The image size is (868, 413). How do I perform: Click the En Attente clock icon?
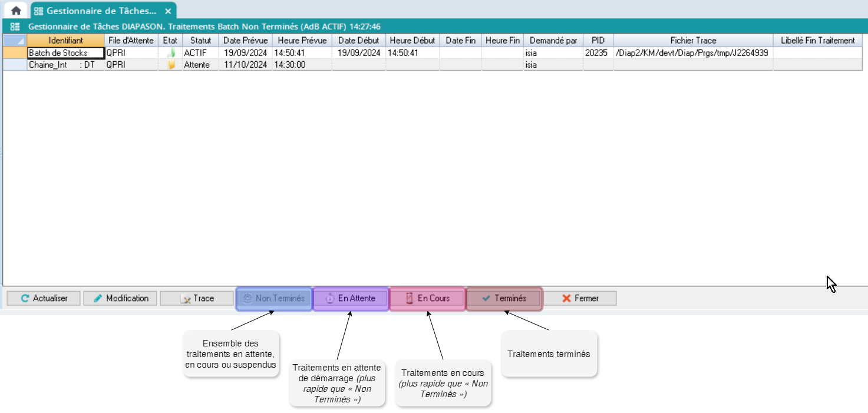(330, 298)
